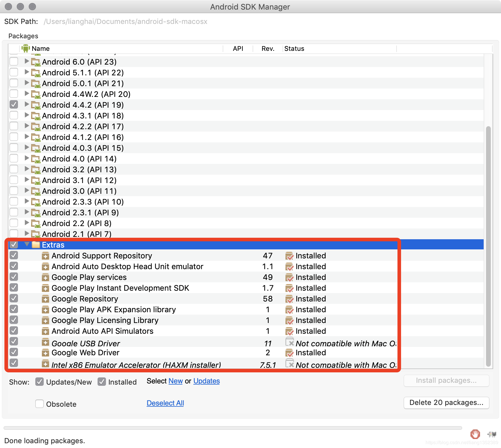Select the Google Play Licensing Library row text
The image size is (501, 448).
[105, 320]
